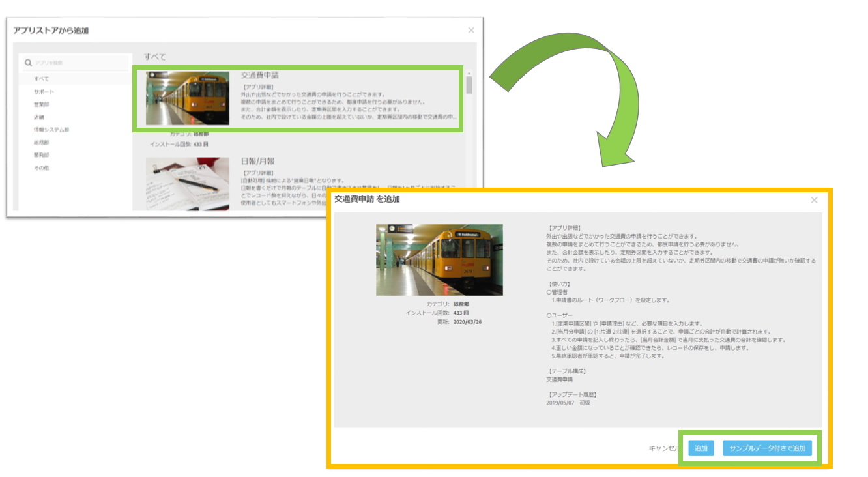Click the 〇管理者 text in the usage section
868x477 pixels.
[557, 293]
